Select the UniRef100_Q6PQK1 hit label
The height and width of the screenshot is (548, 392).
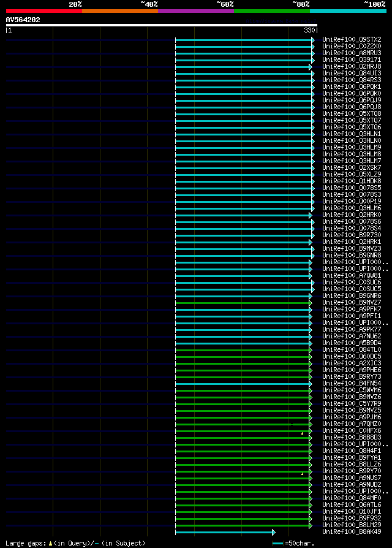[x=352, y=86]
